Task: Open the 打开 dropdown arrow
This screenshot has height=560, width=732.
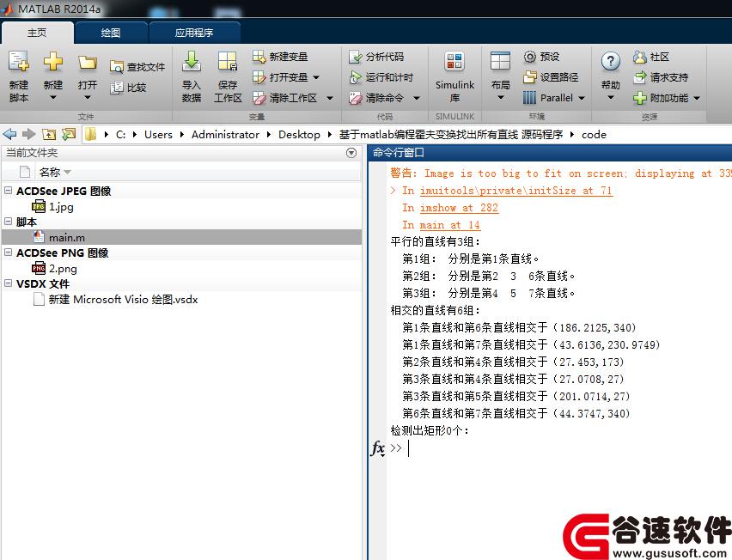Action: click(88, 98)
